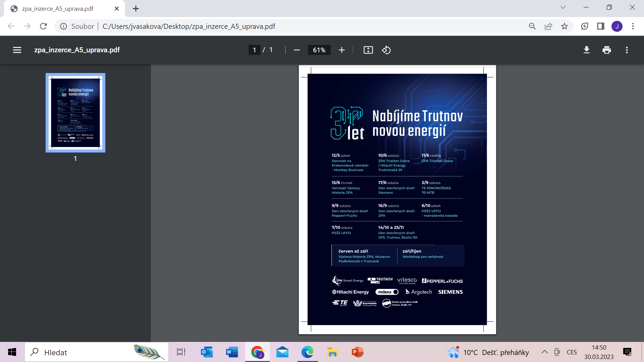Click the 12/5 pátek event entry
The height and width of the screenshot is (362, 644).
pos(350,163)
